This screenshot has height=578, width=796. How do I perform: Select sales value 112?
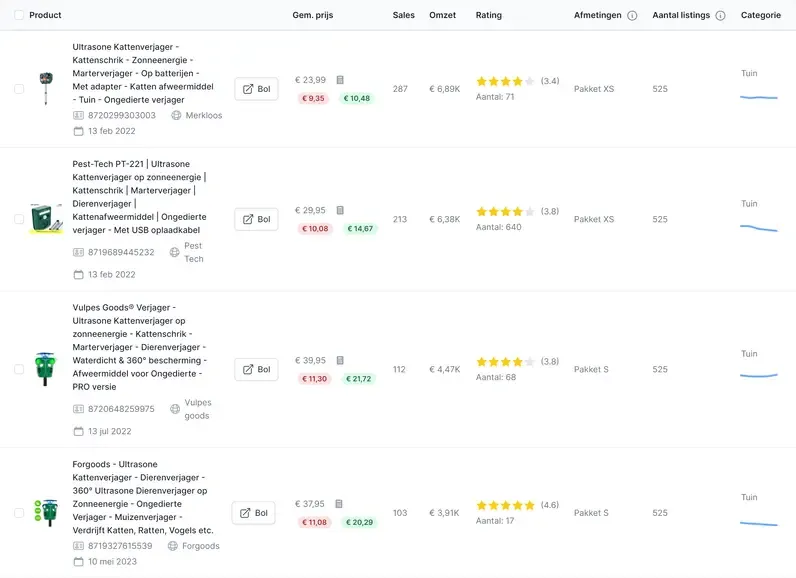pyautogui.click(x=399, y=369)
